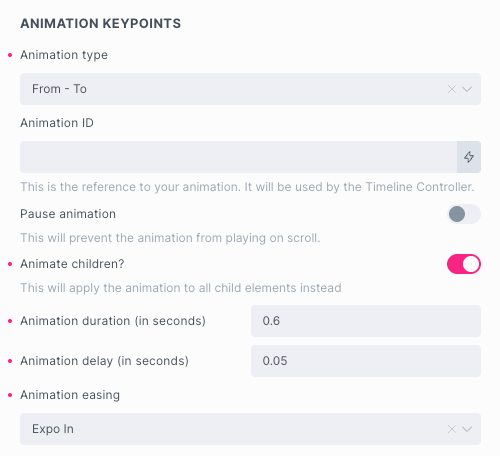The height and width of the screenshot is (456, 500).
Task: Click the Animation delay field showing 0.05
Action: click(366, 361)
